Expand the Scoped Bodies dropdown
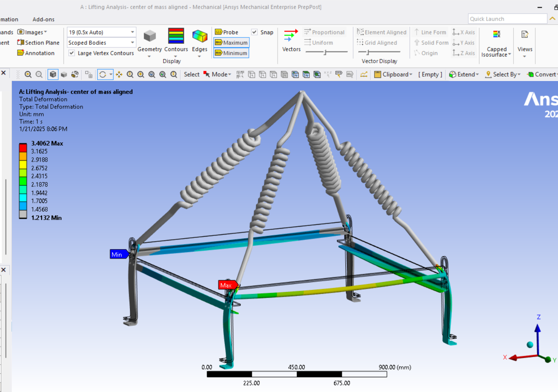 101,42
